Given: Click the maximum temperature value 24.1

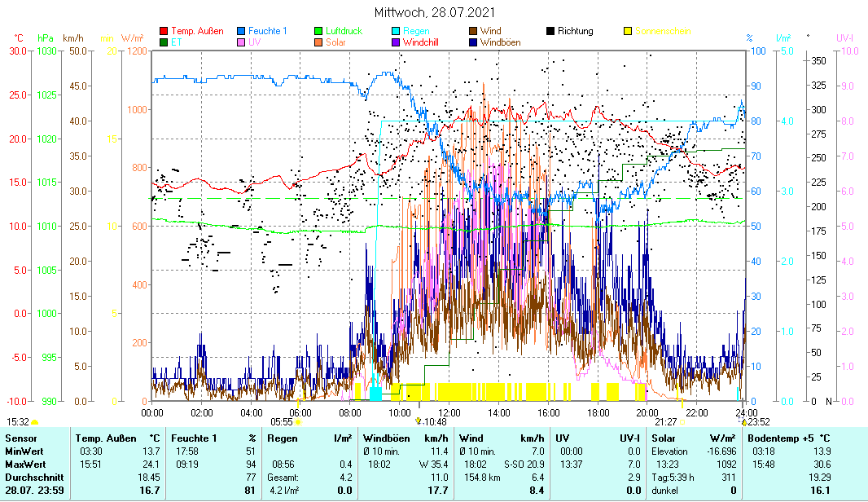Looking at the screenshot, I should tap(151, 465).
